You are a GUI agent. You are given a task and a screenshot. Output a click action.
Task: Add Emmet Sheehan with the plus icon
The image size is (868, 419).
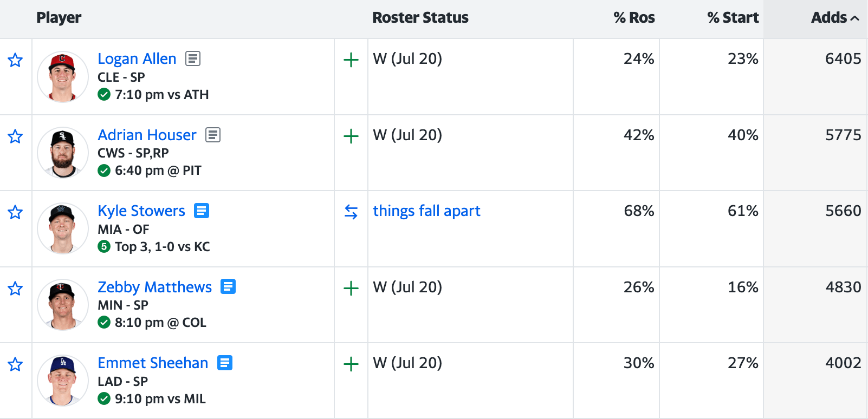[351, 364]
